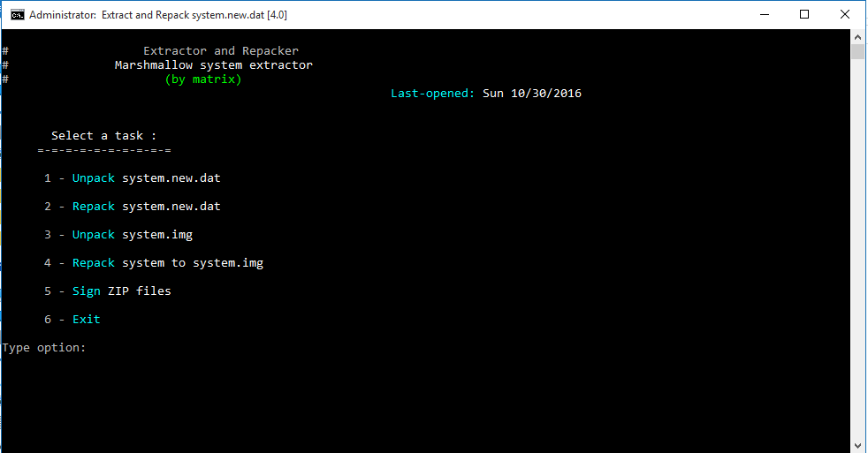
Task: Click the green 'by matrix' credit
Action: [x=203, y=79]
